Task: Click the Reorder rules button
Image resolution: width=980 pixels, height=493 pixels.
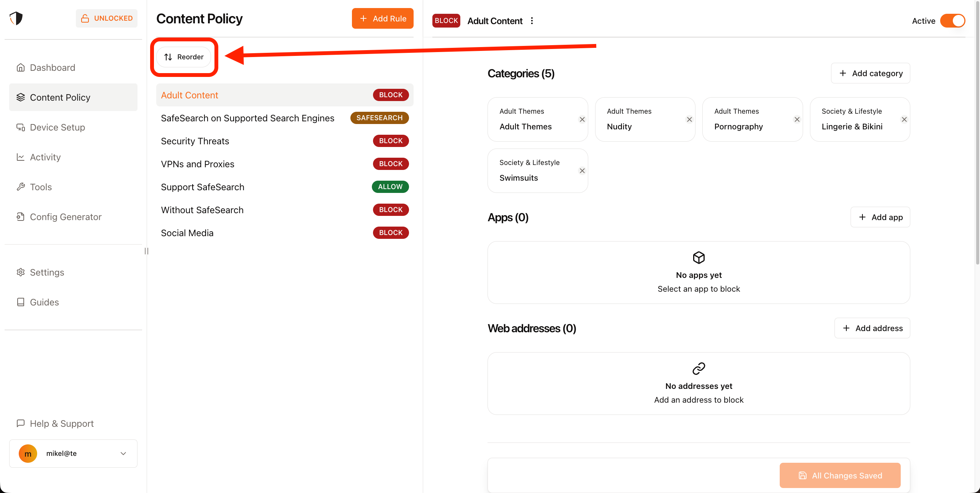Action: pos(184,57)
